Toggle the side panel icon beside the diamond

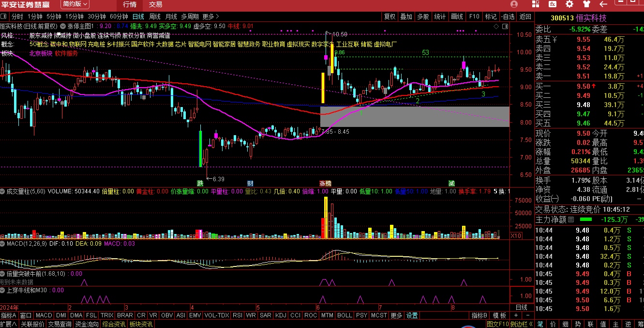coord(505,26)
